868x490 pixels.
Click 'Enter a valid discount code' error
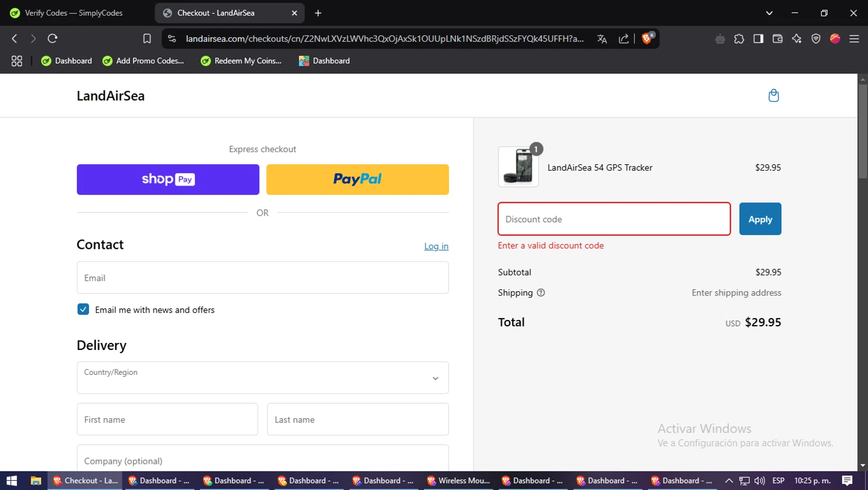pos(550,245)
